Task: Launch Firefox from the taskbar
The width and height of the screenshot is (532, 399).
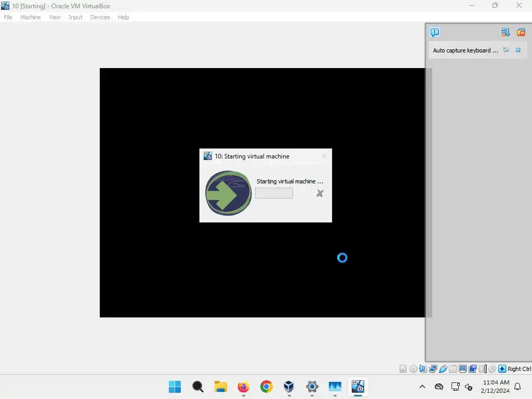Action: point(243,387)
